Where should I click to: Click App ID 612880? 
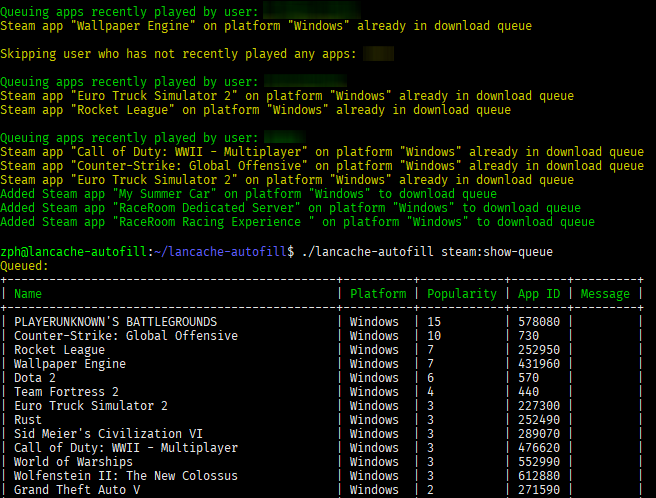[539, 476]
